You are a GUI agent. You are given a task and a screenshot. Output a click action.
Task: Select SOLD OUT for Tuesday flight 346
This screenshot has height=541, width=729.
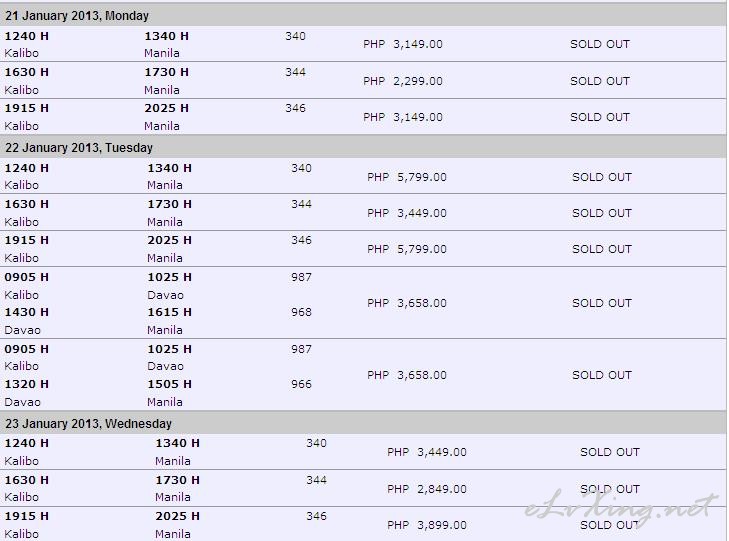coord(602,249)
